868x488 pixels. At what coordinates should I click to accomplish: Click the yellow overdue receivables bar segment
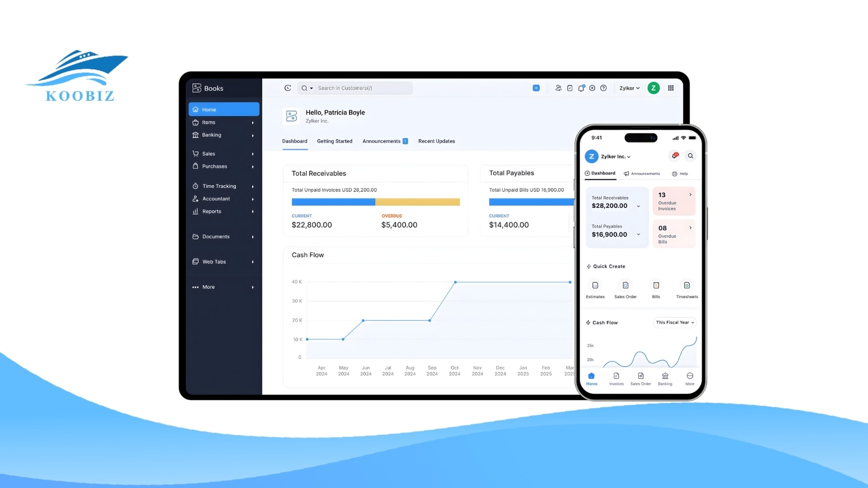pos(417,202)
